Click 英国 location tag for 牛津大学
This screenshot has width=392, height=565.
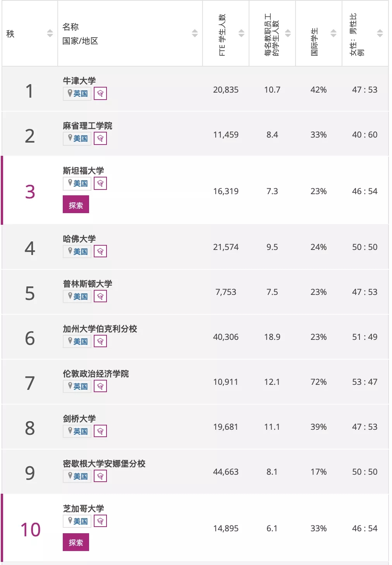(77, 93)
